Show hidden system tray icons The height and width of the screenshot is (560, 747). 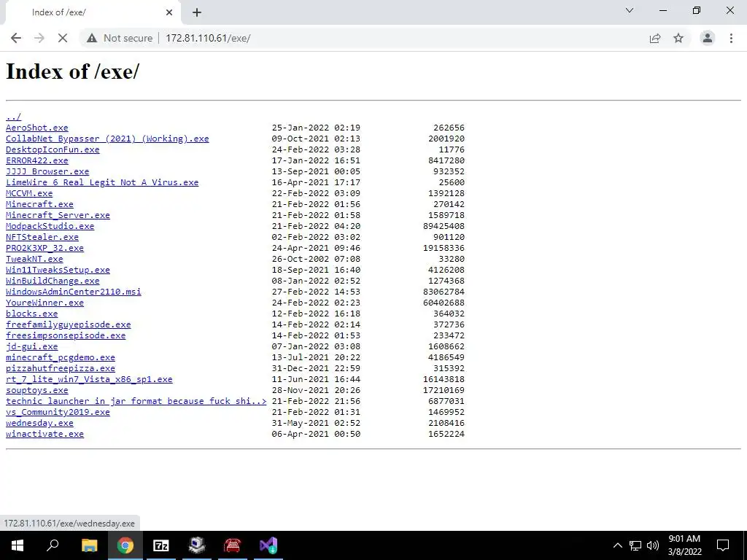pos(617,545)
